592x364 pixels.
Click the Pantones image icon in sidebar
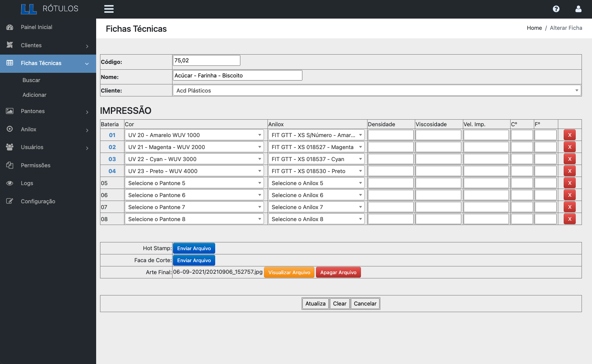coord(10,111)
